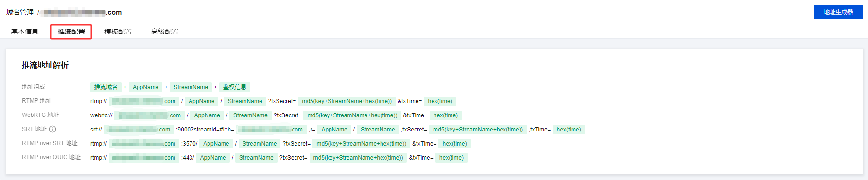Click the AppName tag in 地址组成 row
This screenshot has width=868, height=180.
pyautogui.click(x=146, y=87)
